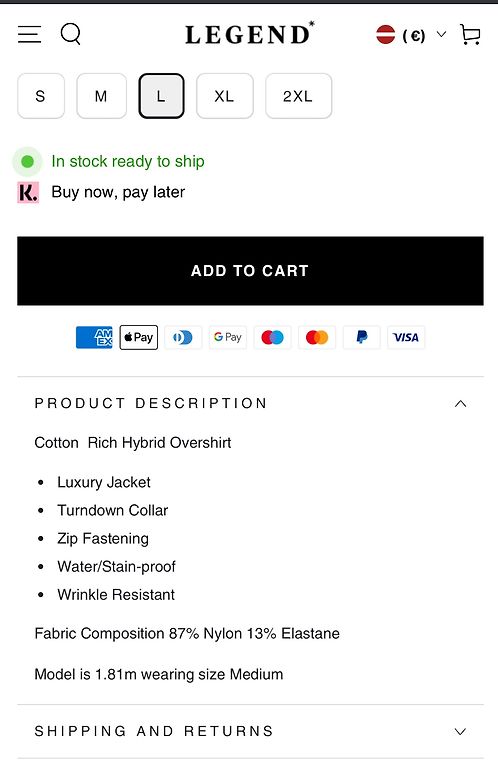Select size S option
Image resolution: width=498 pixels, height=768 pixels.
pos(41,96)
